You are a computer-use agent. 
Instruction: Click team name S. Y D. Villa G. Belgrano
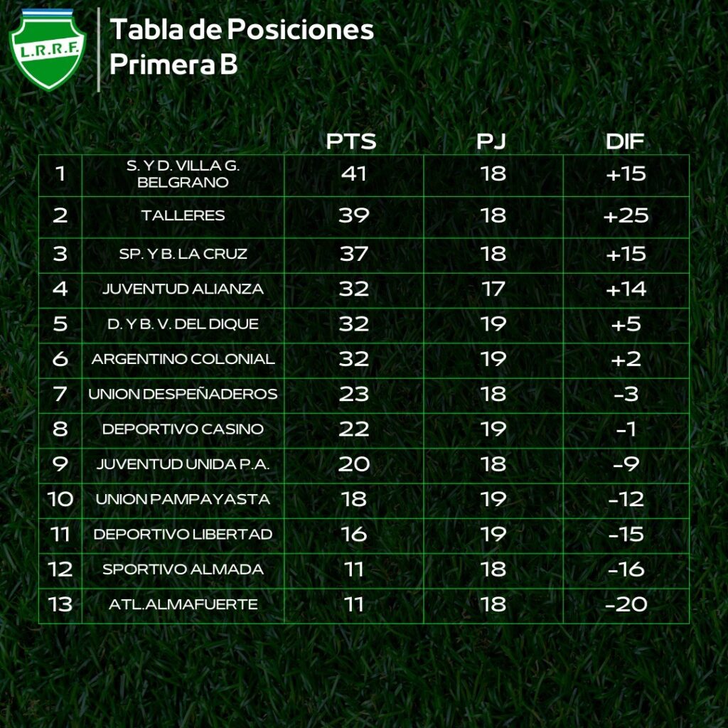pos(183,174)
